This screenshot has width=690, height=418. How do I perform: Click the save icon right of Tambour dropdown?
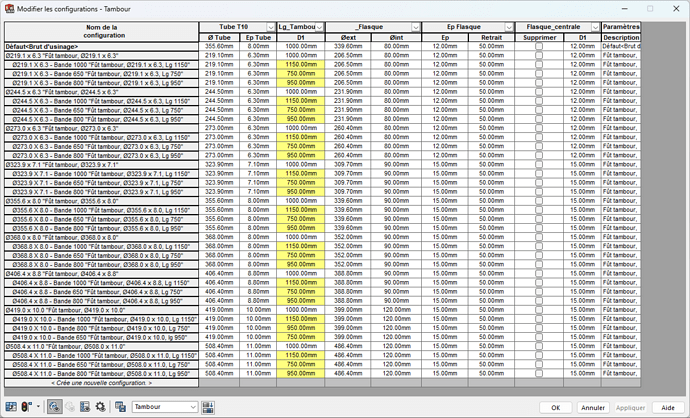[209, 407]
